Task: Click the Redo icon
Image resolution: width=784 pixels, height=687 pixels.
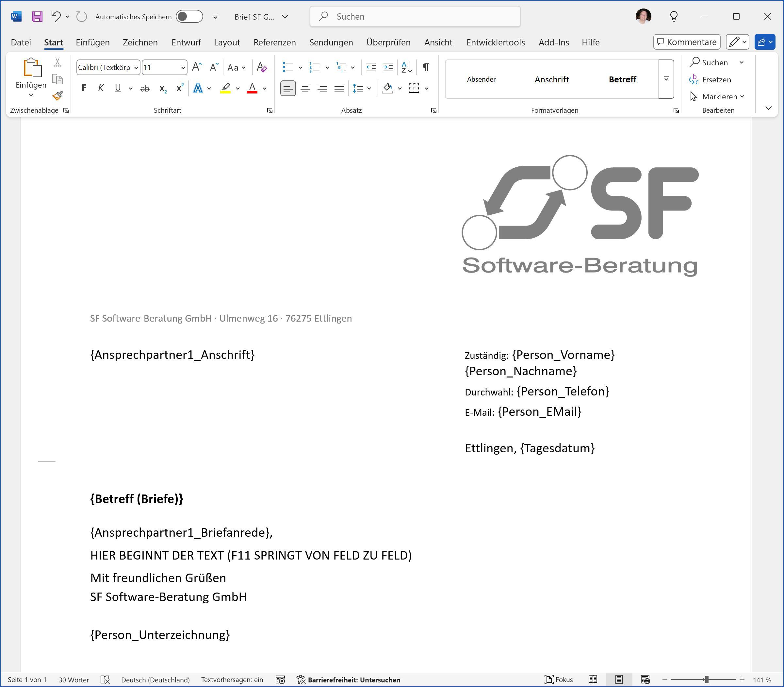Action: coord(81,16)
